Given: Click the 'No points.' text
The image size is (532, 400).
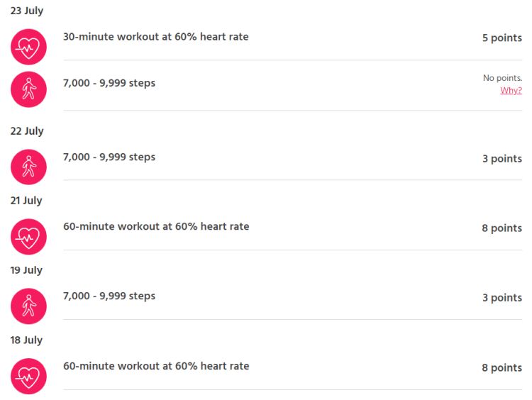Looking at the screenshot, I should [502, 78].
